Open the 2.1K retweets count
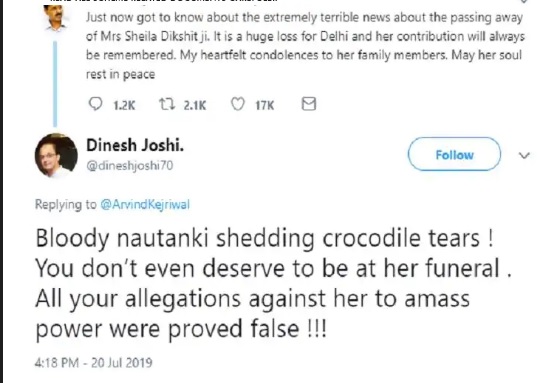This screenshot has width=549, height=383. click(x=195, y=105)
